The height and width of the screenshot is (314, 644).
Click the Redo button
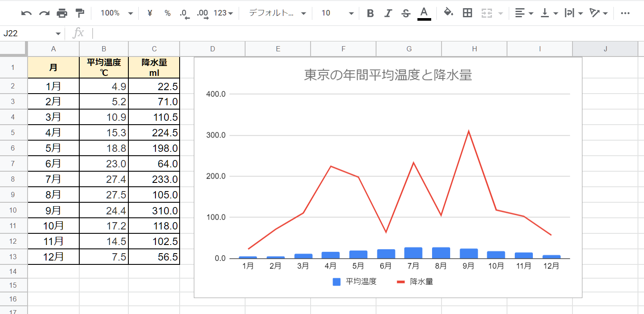point(44,13)
